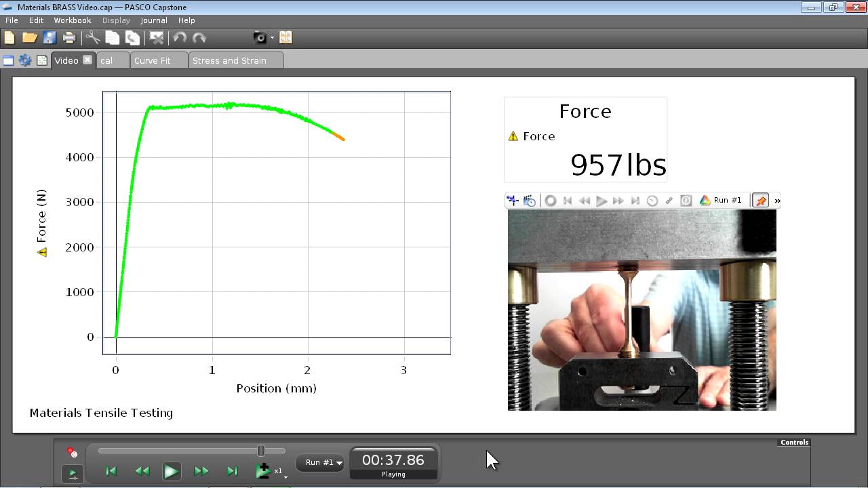Play video in the video toolbar
This screenshot has width=868, height=488.
(x=601, y=201)
